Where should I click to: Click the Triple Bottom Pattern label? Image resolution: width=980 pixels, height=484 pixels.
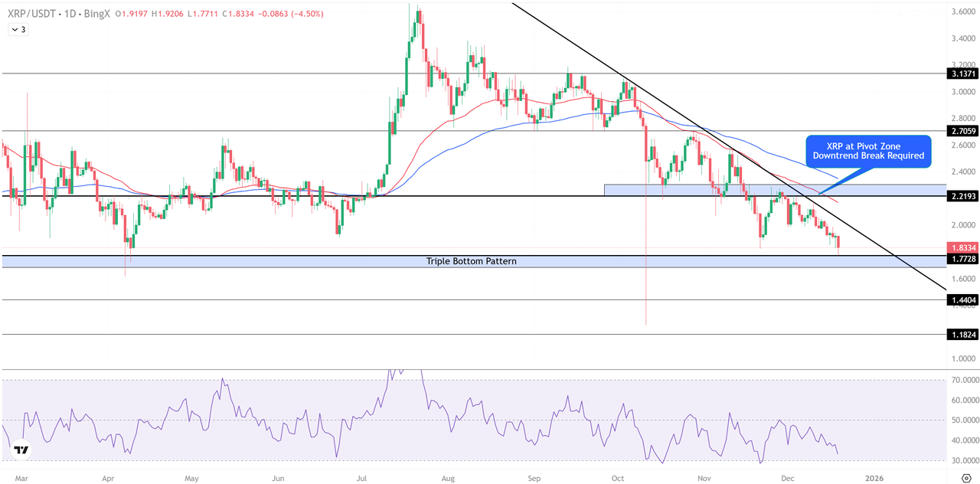pos(471,262)
